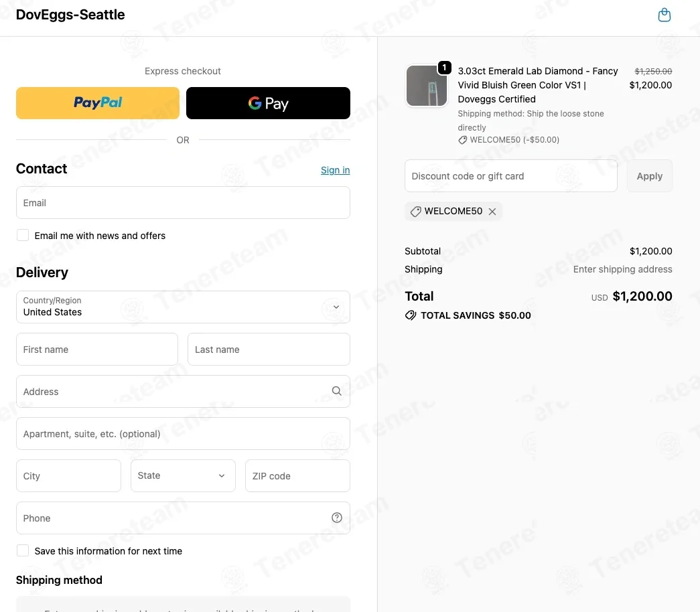Click the Sign in link
Image resolution: width=700 pixels, height=612 pixels.
tap(336, 170)
